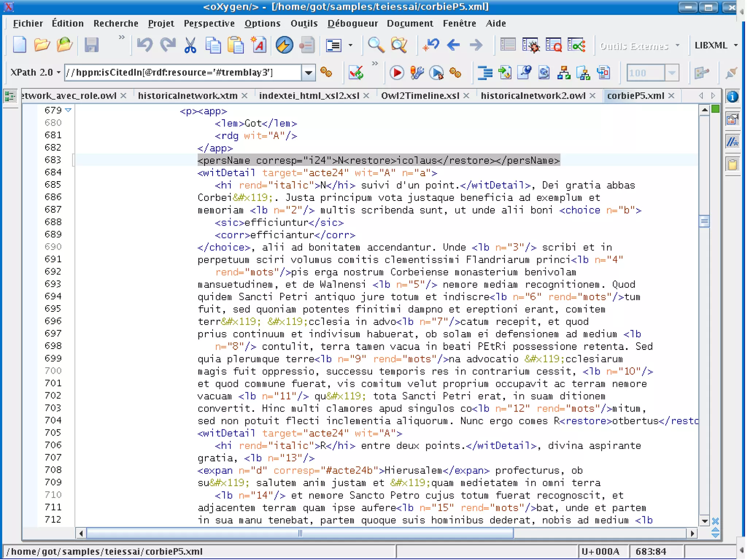747x560 pixels.
Task: Click the Find magnifier icon
Action: [376, 46]
